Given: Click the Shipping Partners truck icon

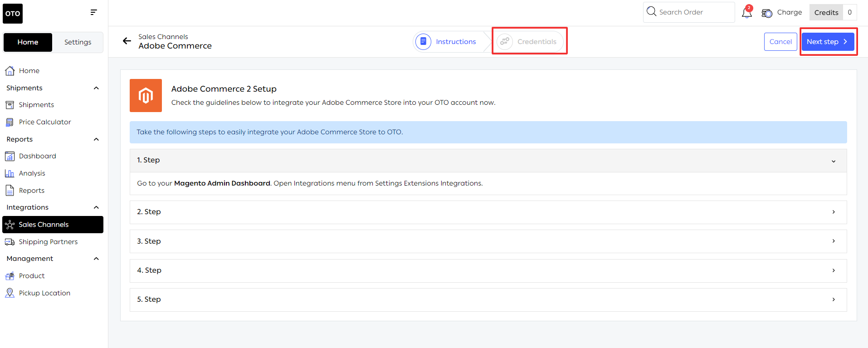Looking at the screenshot, I should pos(10,242).
